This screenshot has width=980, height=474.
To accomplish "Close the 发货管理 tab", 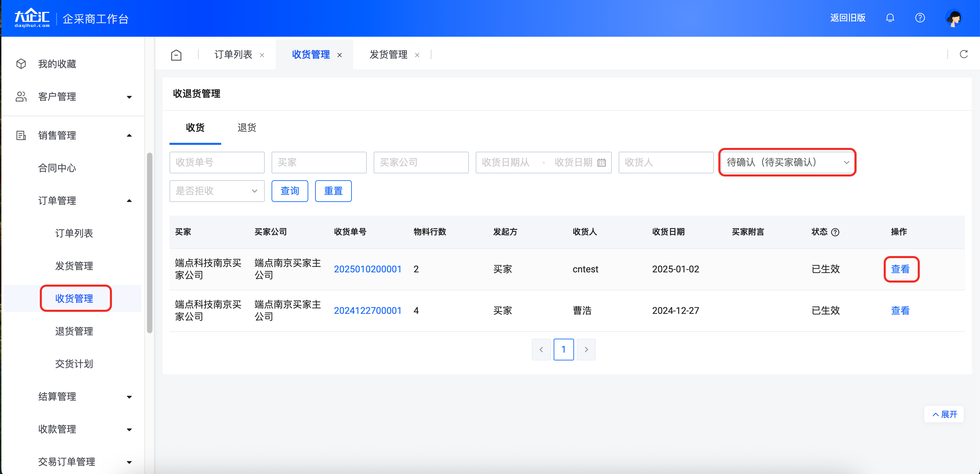I will [x=417, y=55].
